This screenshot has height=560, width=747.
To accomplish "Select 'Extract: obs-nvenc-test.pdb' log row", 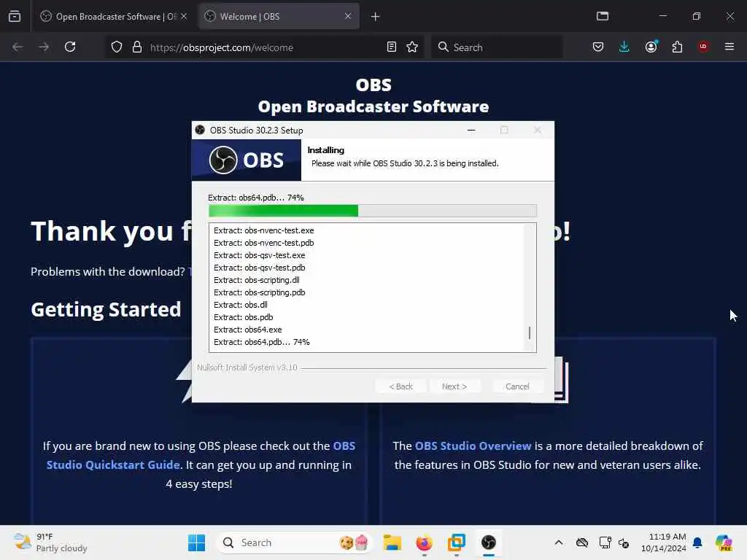I will (263, 243).
